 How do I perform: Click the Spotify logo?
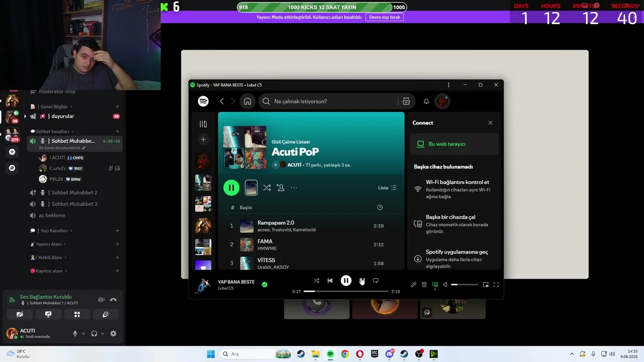point(203,102)
